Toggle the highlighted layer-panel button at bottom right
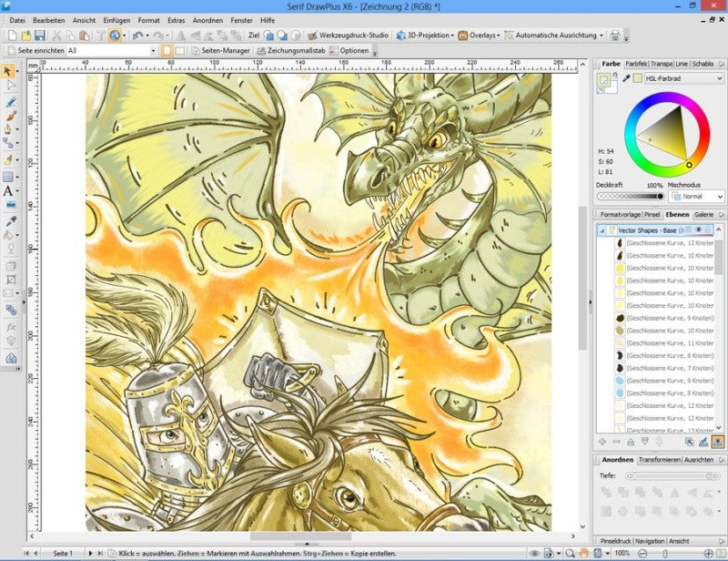 [718, 442]
